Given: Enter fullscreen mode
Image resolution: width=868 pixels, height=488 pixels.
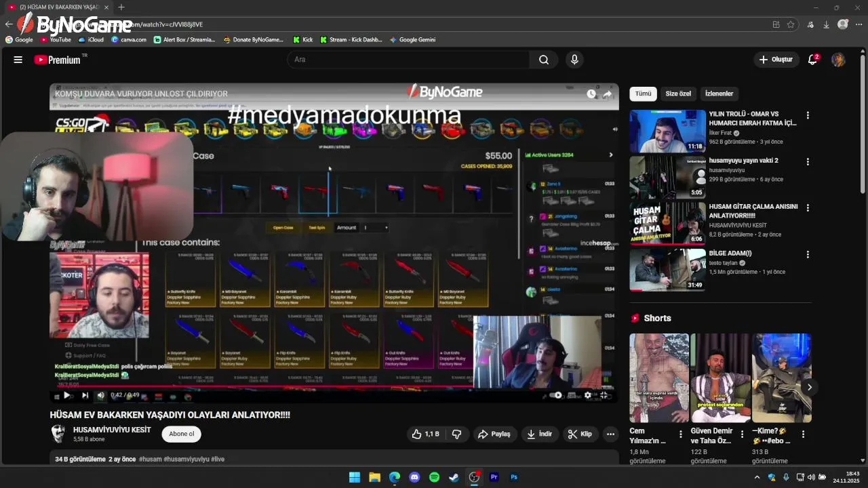Looking at the screenshot, I should [604, 395].
